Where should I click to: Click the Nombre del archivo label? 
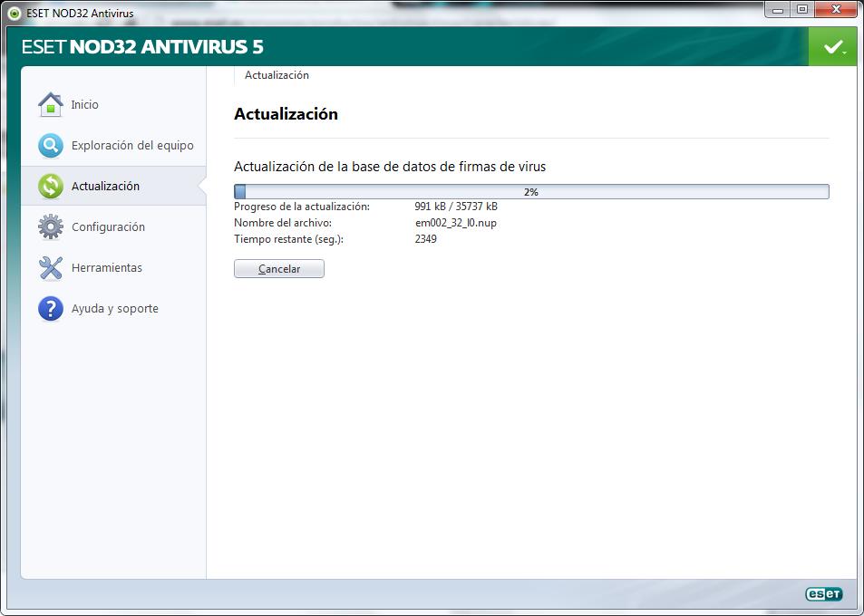tap(283, 223)
